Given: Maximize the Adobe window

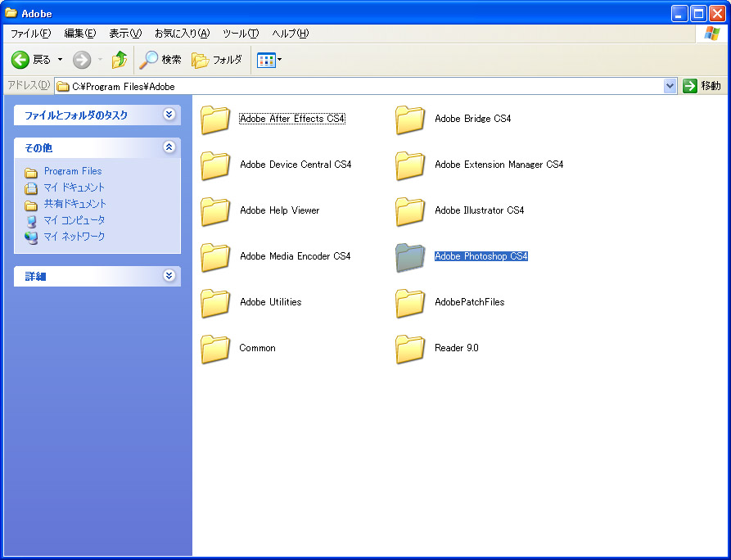Looking at the screenshot, I should point(698,14).
